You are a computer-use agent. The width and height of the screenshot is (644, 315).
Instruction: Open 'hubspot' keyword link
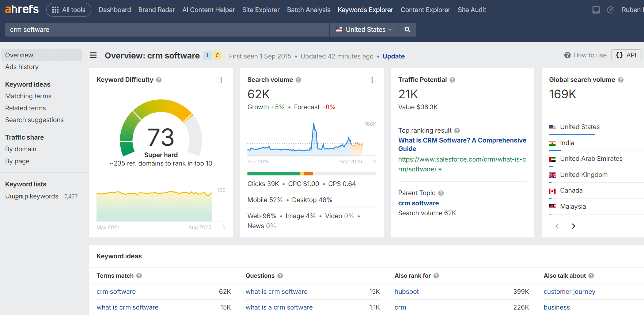(x=407, y=292)
